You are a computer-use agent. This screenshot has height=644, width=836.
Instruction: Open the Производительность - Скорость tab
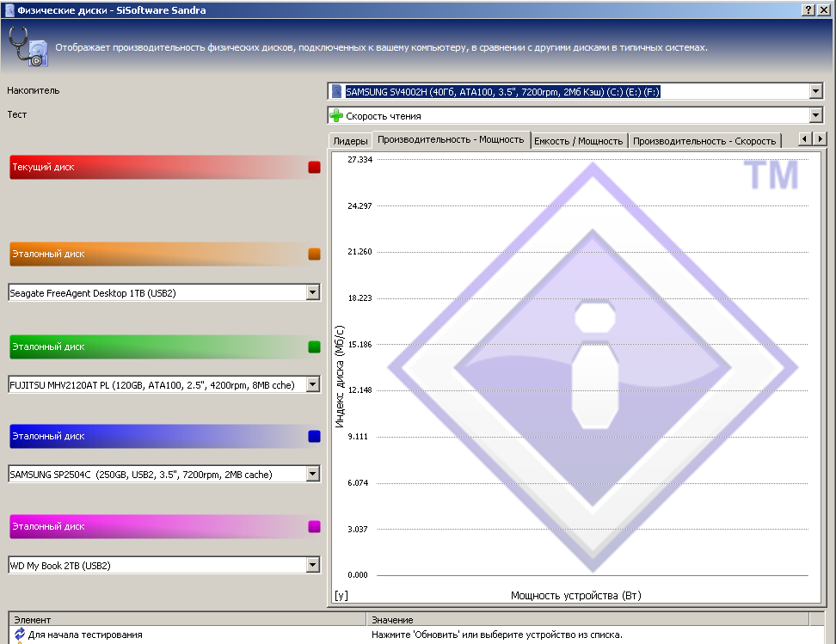704,141
